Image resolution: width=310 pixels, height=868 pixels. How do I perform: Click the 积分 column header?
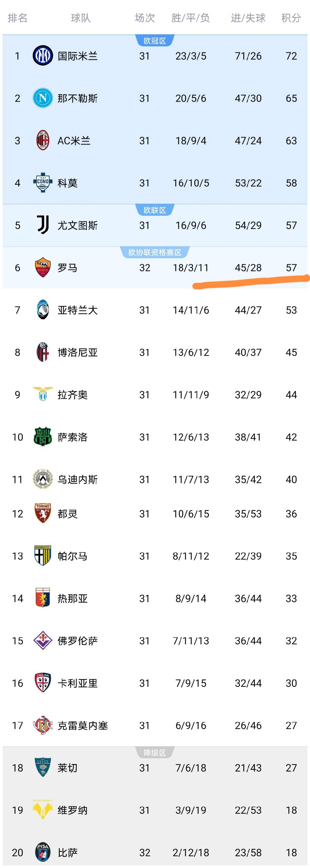click(291, 18)
